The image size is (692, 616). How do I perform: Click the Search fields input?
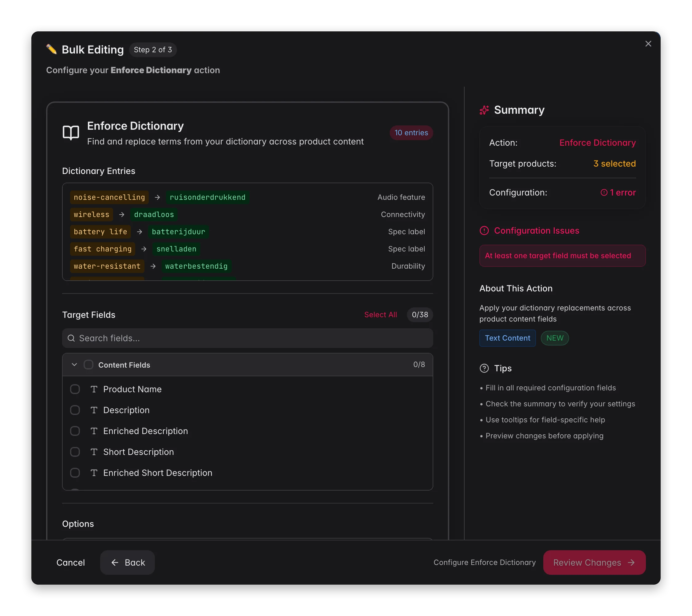(247, 338)
